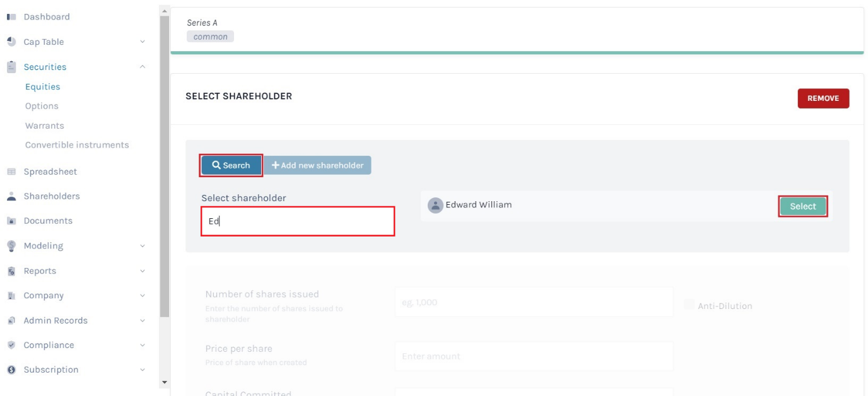Viewport: 868px width, 396px height.
Task: Expand the Cap Table menu chevron
Action: click(143, 42)
